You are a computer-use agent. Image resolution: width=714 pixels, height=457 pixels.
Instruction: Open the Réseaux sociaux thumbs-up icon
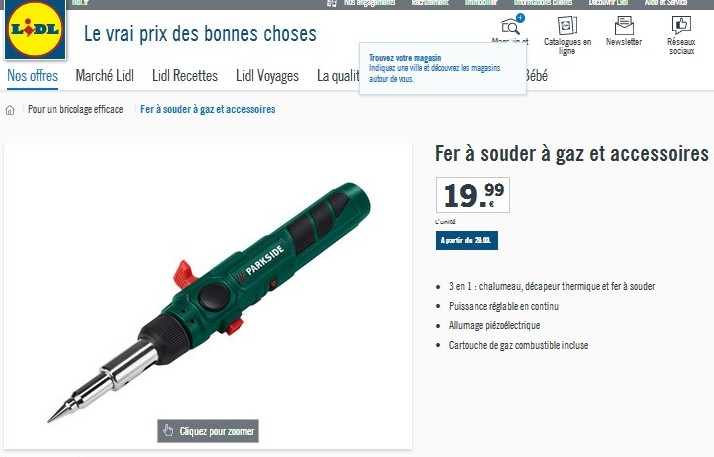681,25
